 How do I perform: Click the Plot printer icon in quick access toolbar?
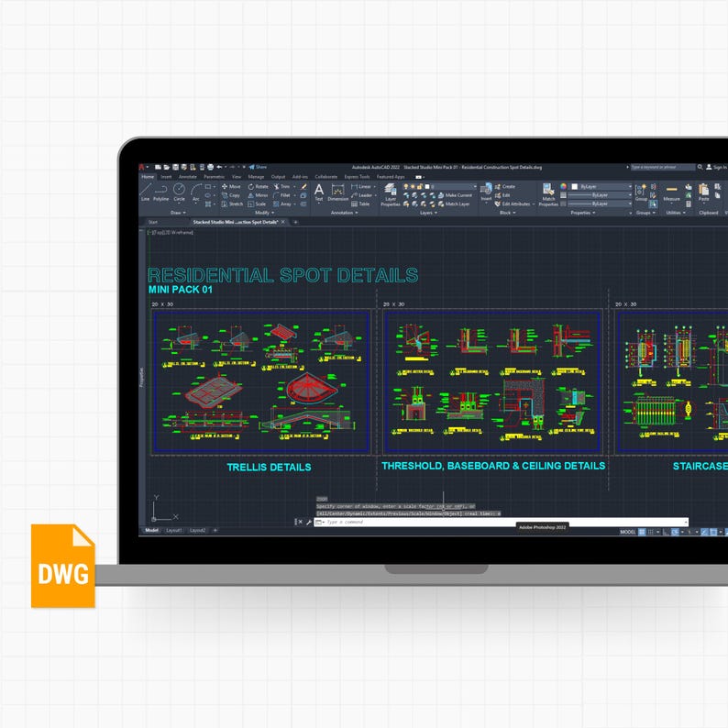pos(210,167)
